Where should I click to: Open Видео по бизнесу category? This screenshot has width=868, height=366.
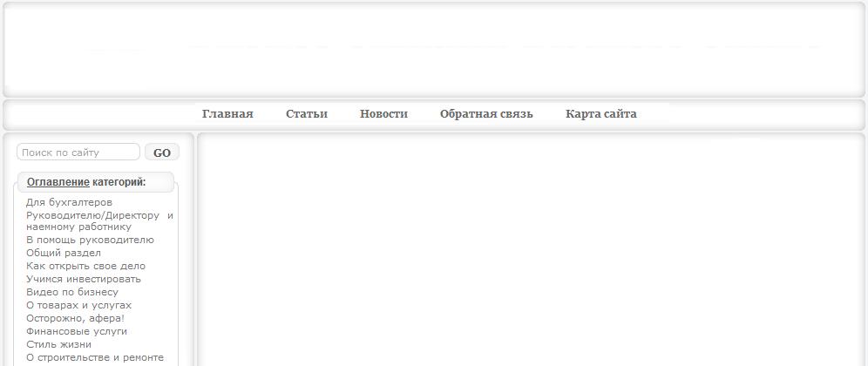72,292
